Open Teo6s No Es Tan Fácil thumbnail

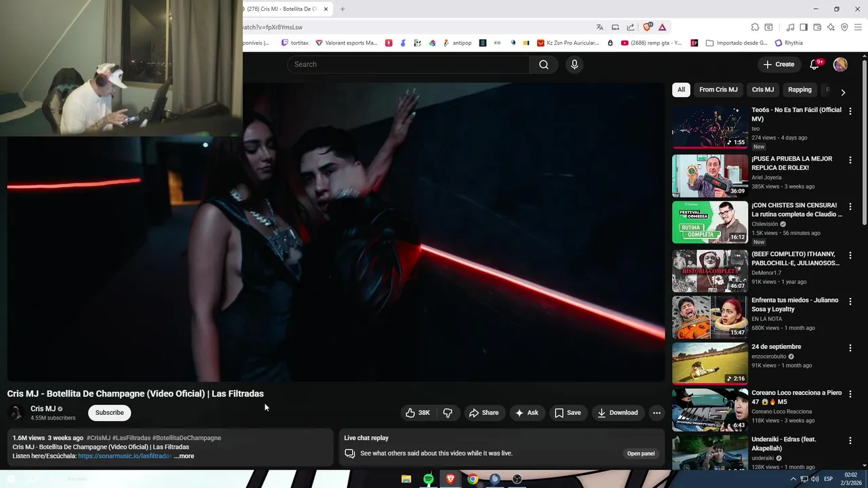[710, 127]
